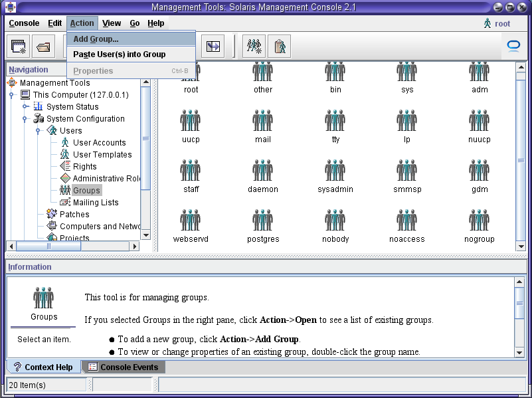Select the nuucp group icon
This screenshot has width=532, height=398.
point(479,120)
